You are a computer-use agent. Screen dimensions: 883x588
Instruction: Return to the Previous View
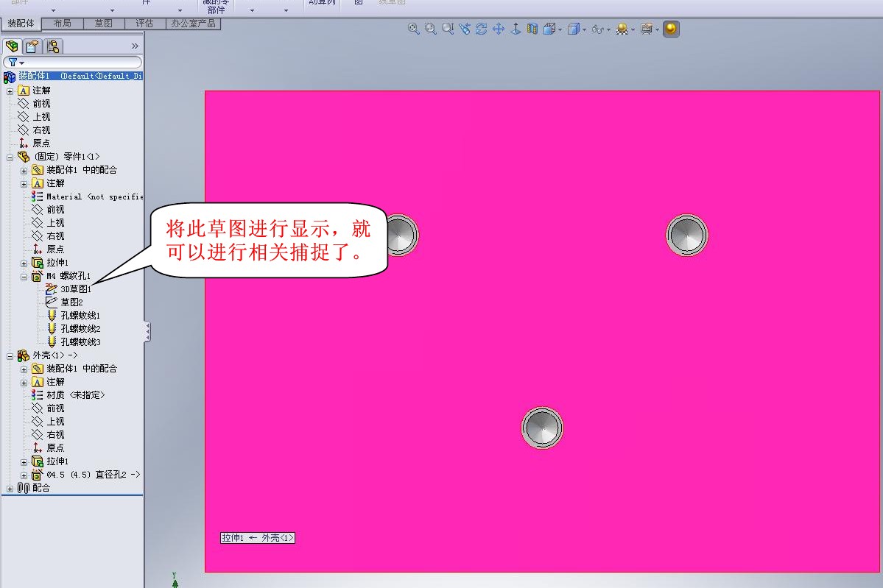point(465,29)
